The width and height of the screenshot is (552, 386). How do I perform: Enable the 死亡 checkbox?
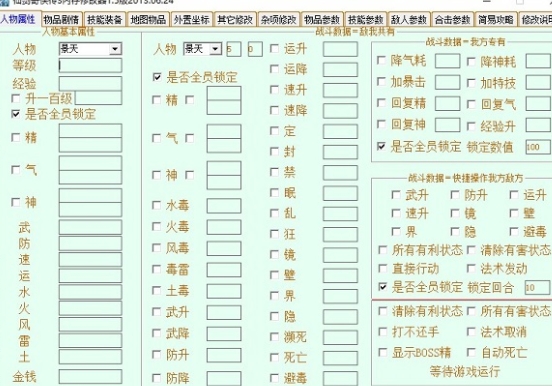[274, 357]
